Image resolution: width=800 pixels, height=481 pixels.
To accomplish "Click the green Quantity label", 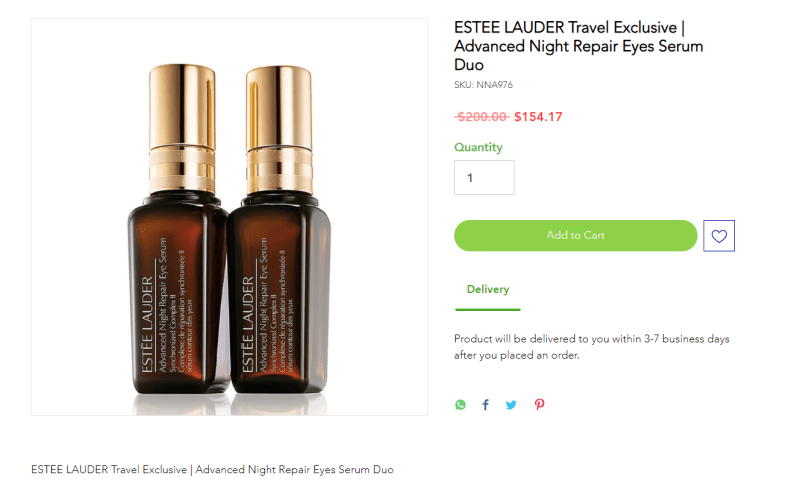I will click(478, 147).
